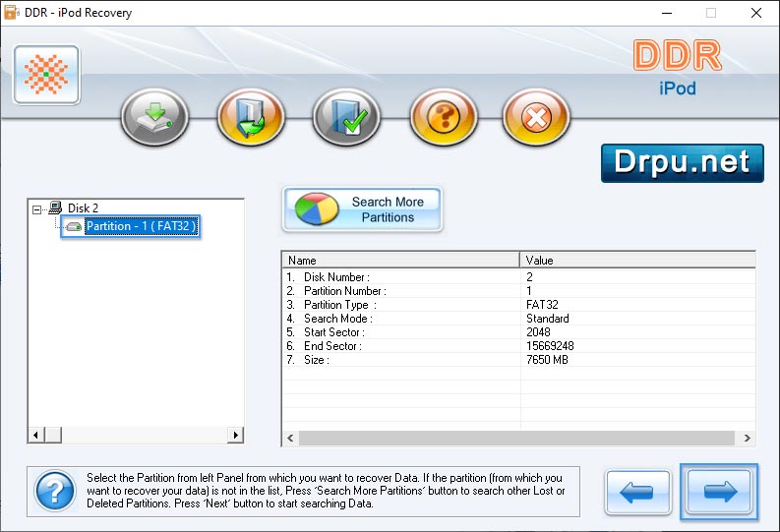Click the orange X exit icon

[536, 117]
